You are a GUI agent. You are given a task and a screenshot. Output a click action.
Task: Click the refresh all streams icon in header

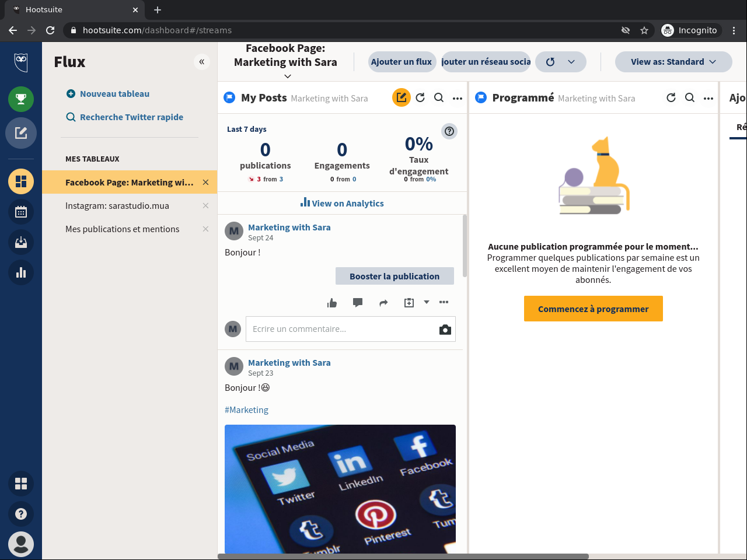coord(550,62)
